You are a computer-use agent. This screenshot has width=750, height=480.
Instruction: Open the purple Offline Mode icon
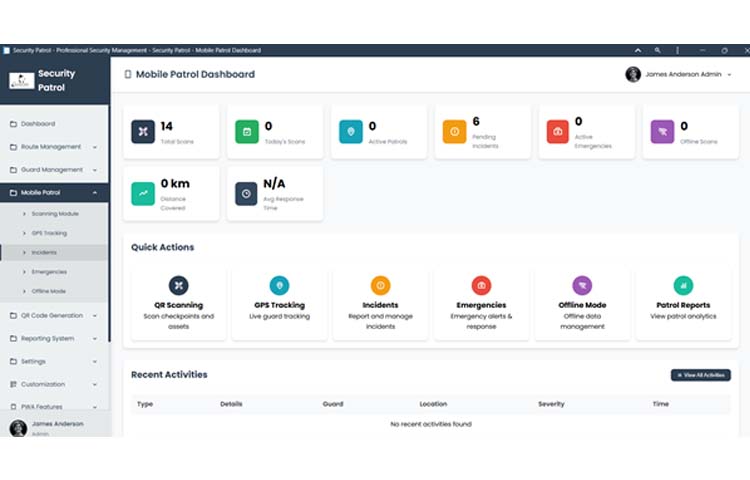[582, 286]
